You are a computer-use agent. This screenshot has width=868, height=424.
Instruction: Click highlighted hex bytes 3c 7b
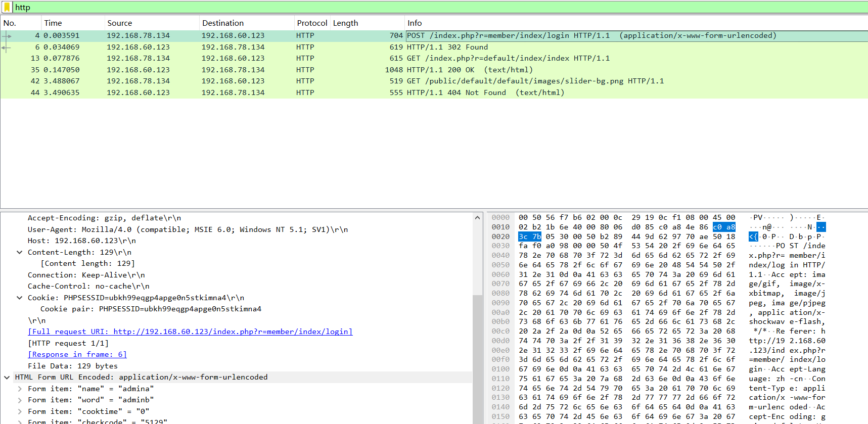[x=530, y=237]
